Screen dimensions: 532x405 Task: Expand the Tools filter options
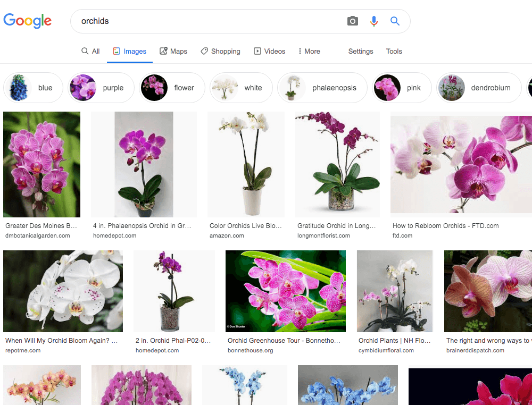coord(394,52)
